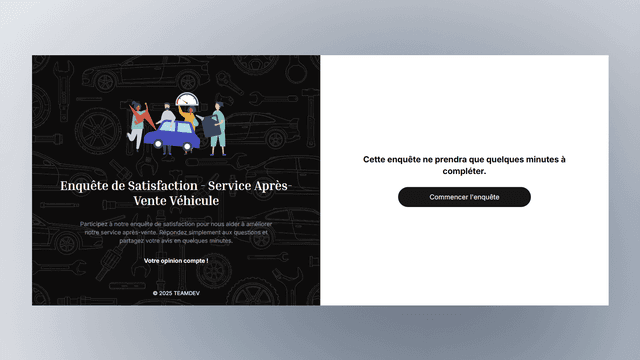Start the survey with Commencer l'enquête button
Image resolution: width=640 pixels, height=360 pixels.
[464, 197]
